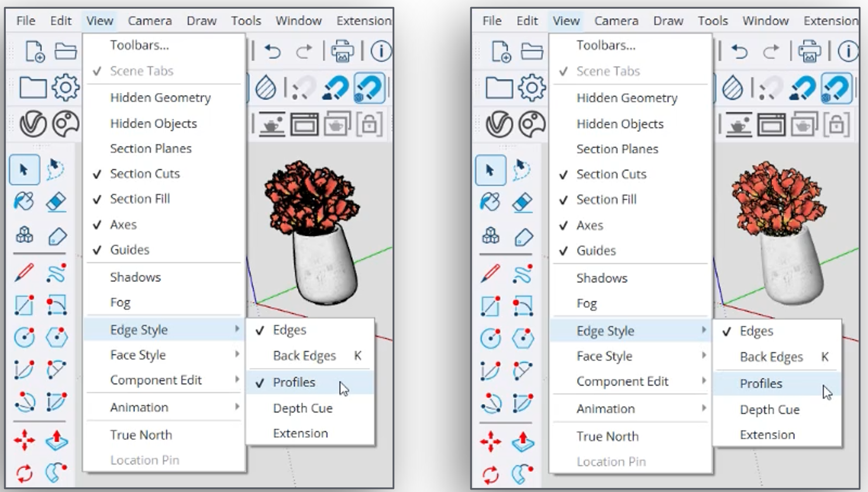Select the Push/Pull tool in the right window

pos(522,441)
